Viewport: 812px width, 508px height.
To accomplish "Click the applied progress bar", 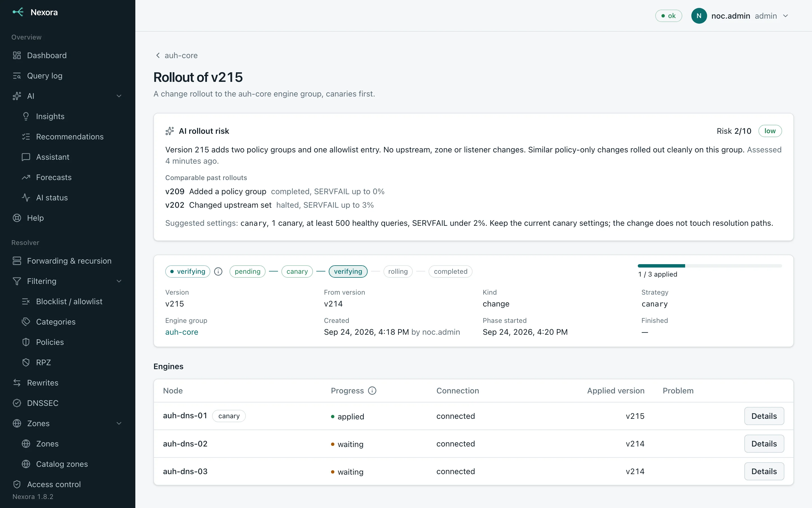I will tap(710, 266).
